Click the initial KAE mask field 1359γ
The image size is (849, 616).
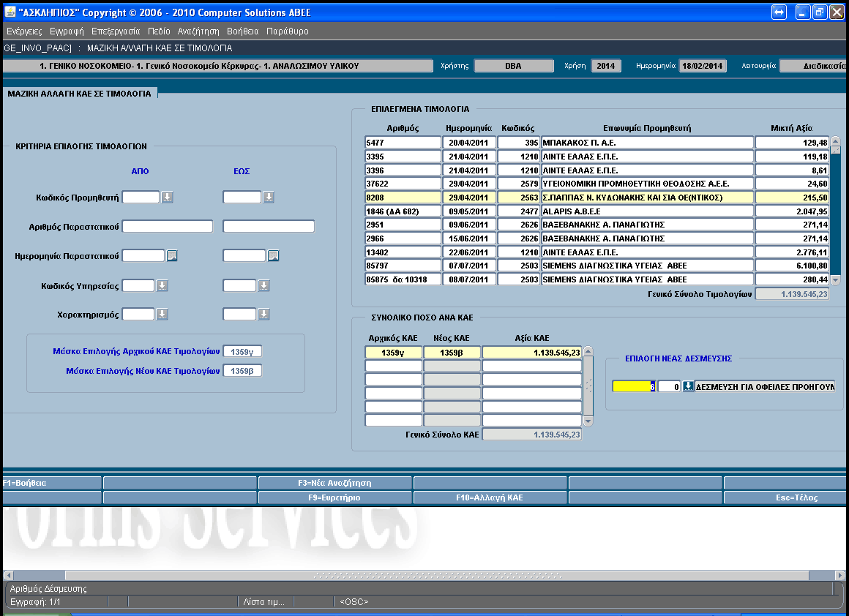pyautogui.click(x=242, y=352)
